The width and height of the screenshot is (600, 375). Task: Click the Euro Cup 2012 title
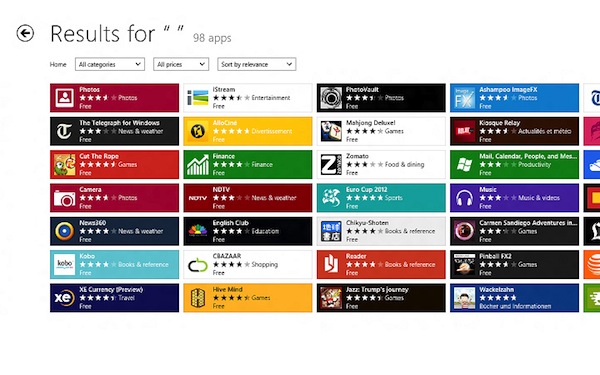[367, 189]
